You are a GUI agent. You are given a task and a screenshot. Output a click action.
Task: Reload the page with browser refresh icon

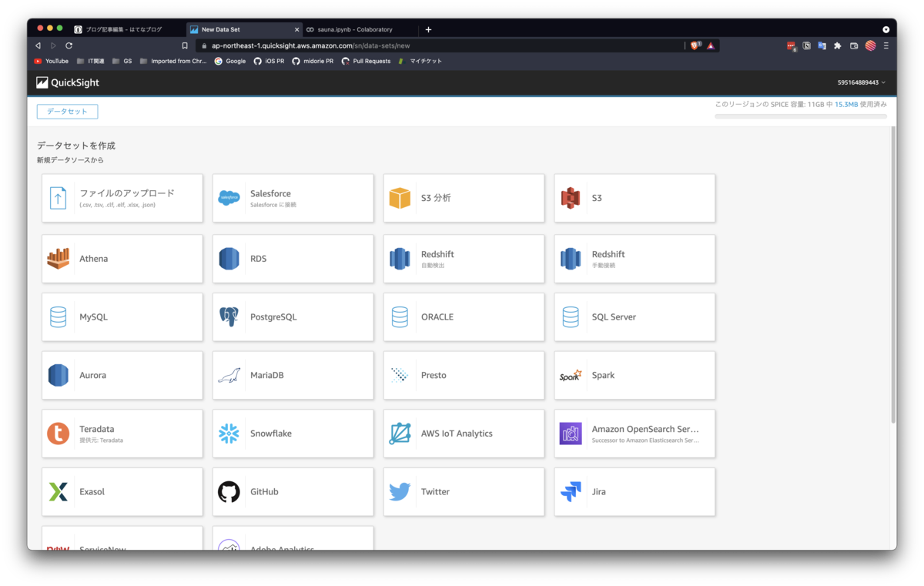pos(69,45)
